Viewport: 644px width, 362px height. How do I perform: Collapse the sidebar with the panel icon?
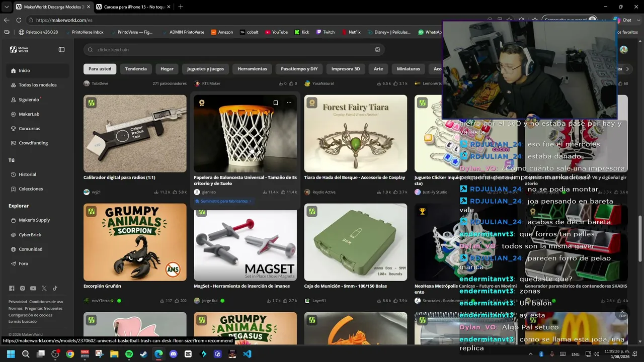pyautogui.click(x=61, y=50)
